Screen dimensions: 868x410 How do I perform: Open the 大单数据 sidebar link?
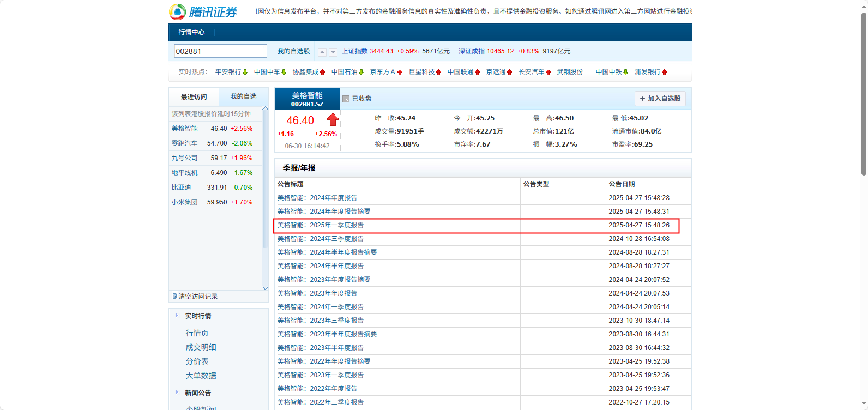pos(201,376)
